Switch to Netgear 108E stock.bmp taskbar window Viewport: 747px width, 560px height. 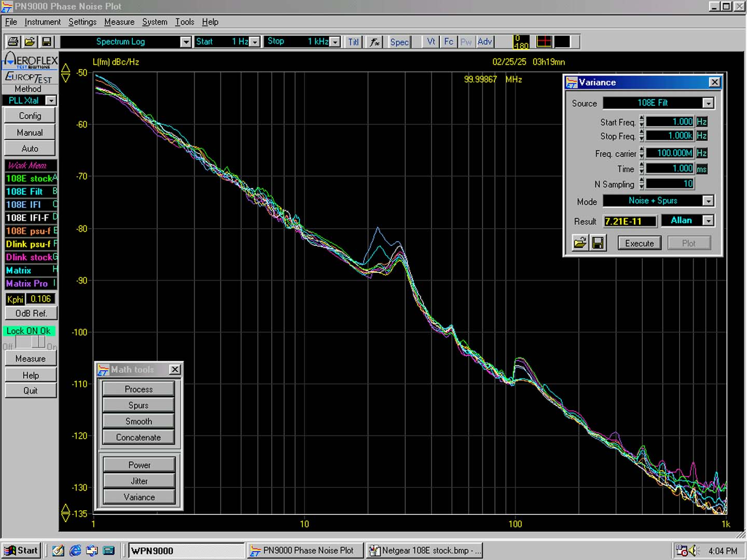(x=425, y=551)
